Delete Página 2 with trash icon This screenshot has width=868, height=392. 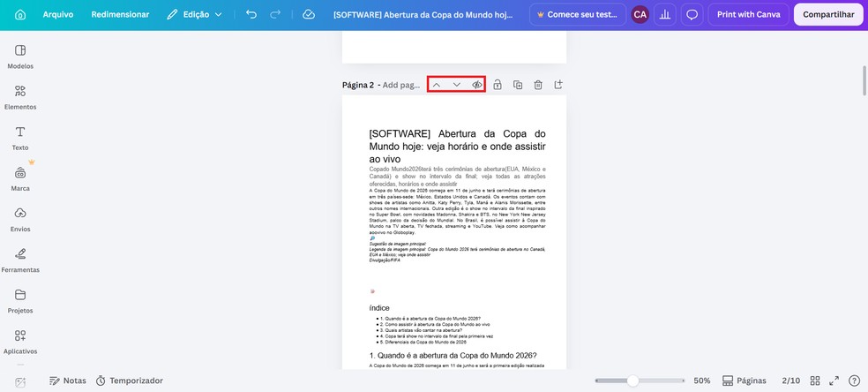point(538,85)
